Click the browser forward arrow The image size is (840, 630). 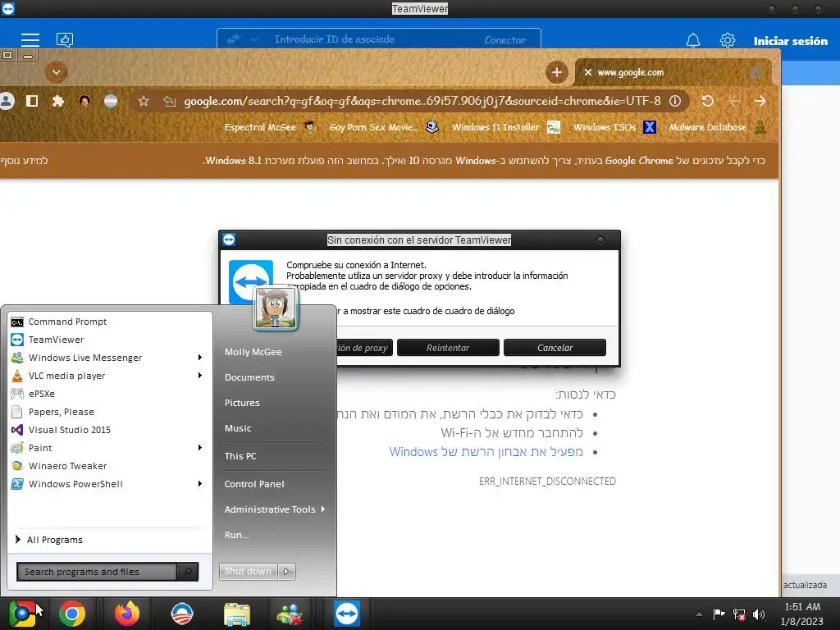click(x=760, y=101)
